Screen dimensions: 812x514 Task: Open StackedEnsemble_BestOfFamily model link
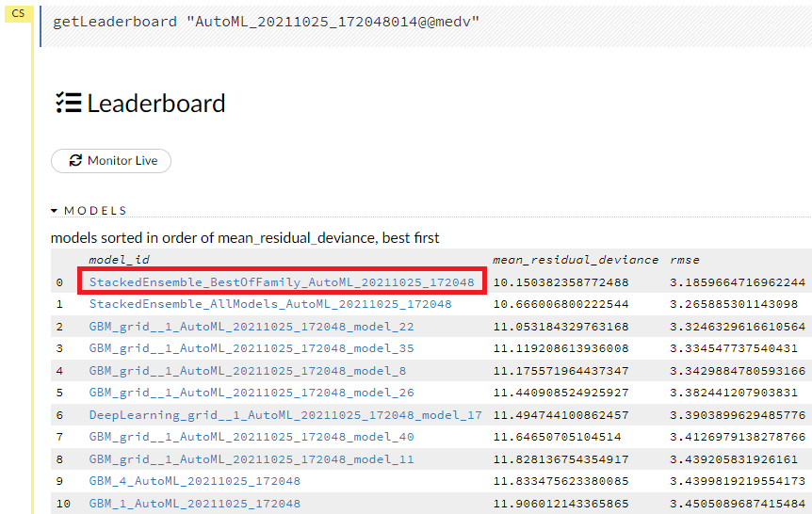coord(282,282)
